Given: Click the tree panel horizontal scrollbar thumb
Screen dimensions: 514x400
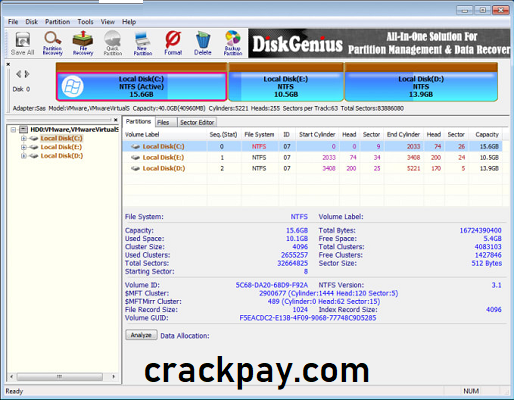Looking at the screenshot, I should click(x=60, y=377).
